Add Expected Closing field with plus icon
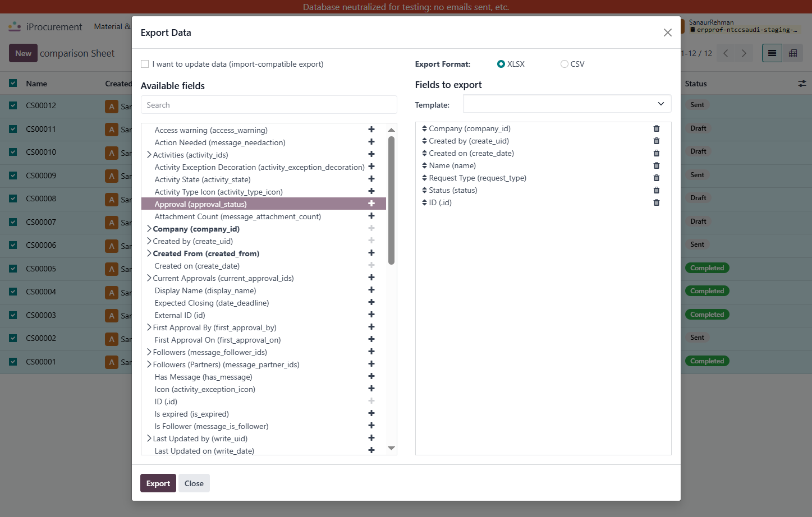Screen dimensions: 812x517 (371, 302)
